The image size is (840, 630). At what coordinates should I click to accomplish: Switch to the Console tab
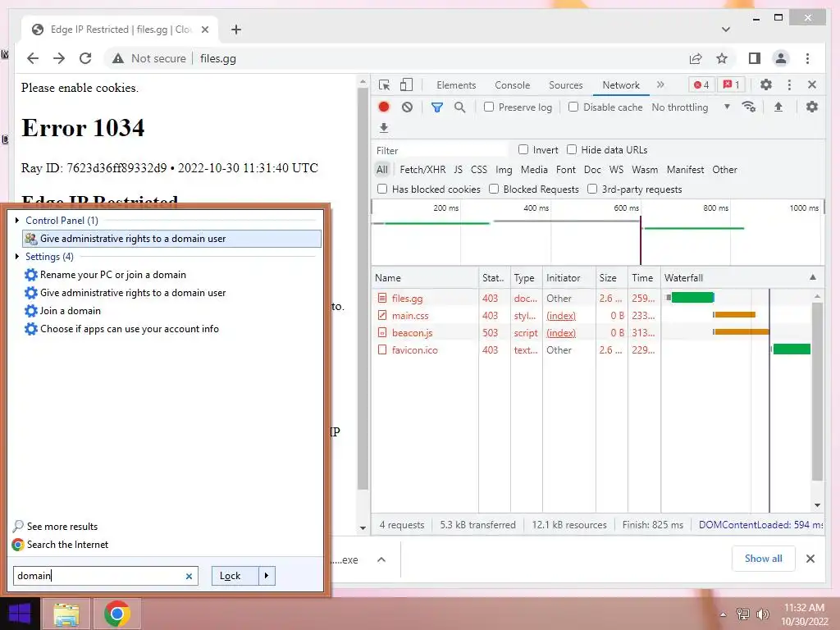click(x=512, y=84)
